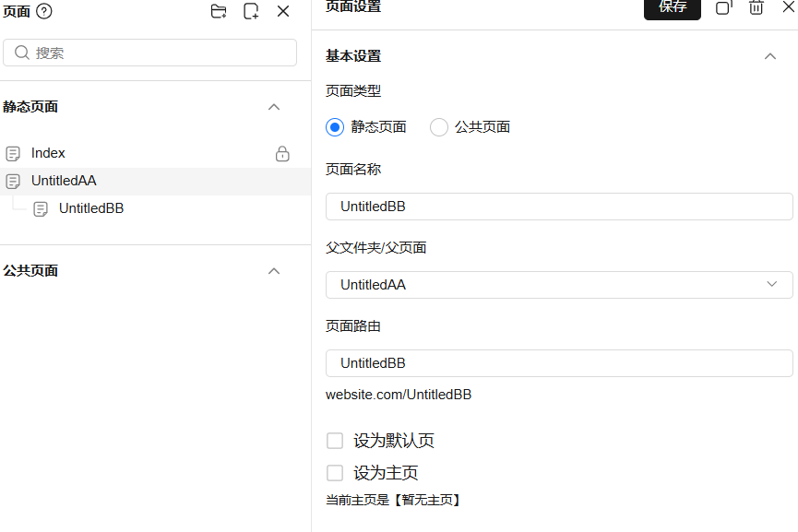
Task: Click the 页面类型 label
Action: 353,91
